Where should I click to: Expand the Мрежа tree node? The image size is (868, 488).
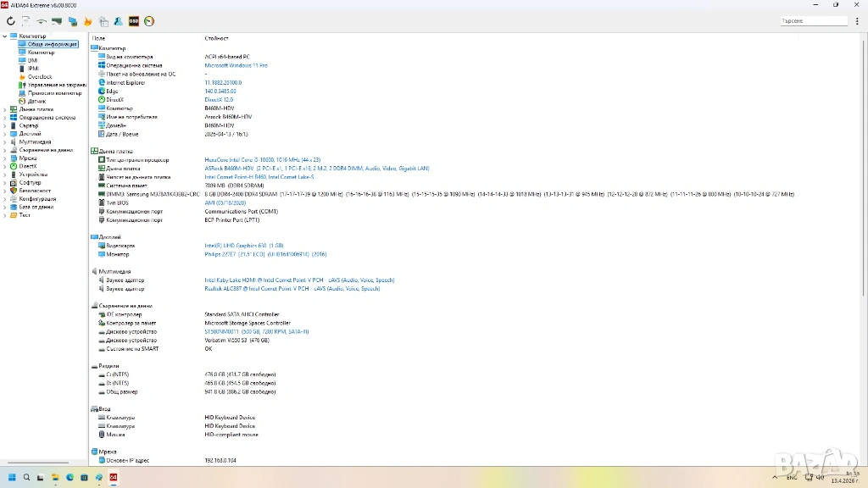[5, 158]
